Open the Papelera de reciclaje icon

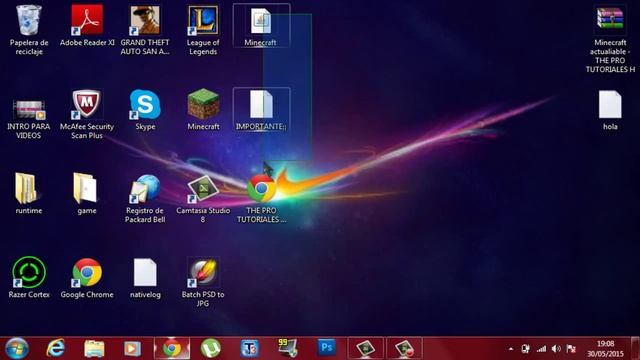[29, 20]
